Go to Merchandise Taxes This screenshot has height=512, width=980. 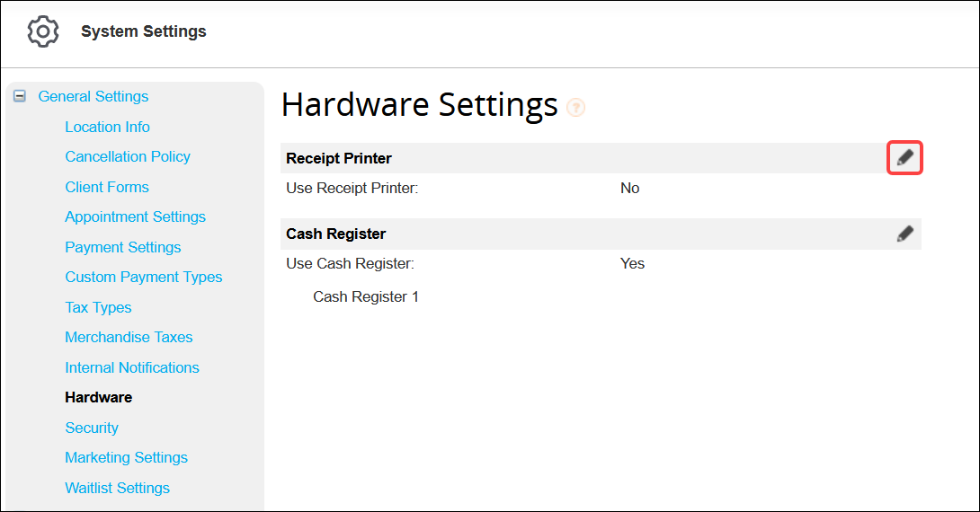point(129,337)
